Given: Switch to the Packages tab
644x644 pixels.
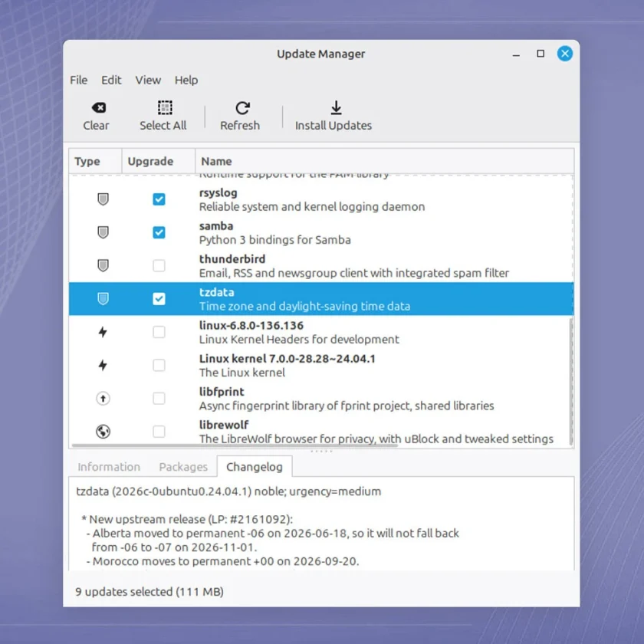Looking at the screenshot, I should [183, 467].
